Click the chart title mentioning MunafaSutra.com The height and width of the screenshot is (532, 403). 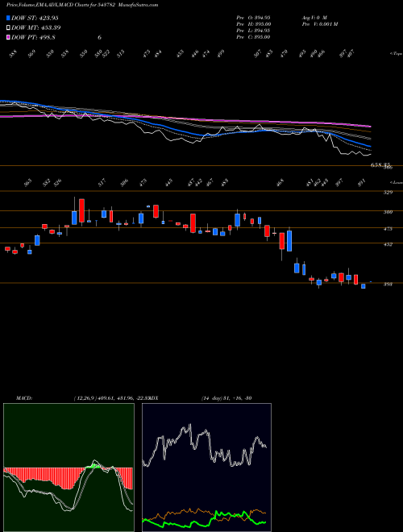click(x=82, y=5)
